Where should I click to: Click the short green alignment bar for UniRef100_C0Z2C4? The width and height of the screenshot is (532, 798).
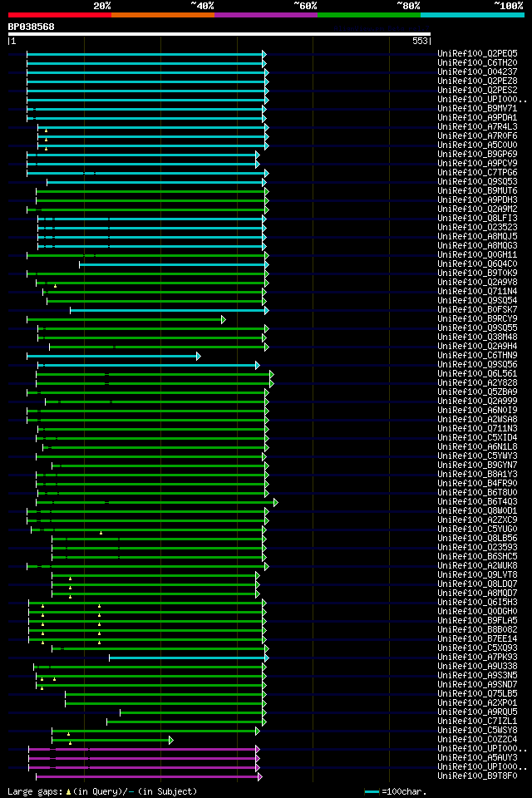[x=111, y=741]
